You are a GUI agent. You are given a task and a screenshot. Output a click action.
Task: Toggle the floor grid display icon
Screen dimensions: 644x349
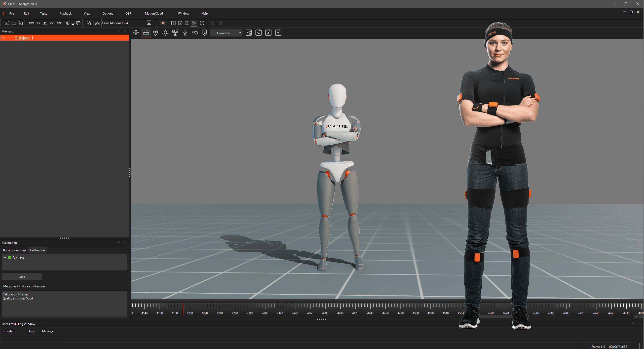[x=146, y=33]
